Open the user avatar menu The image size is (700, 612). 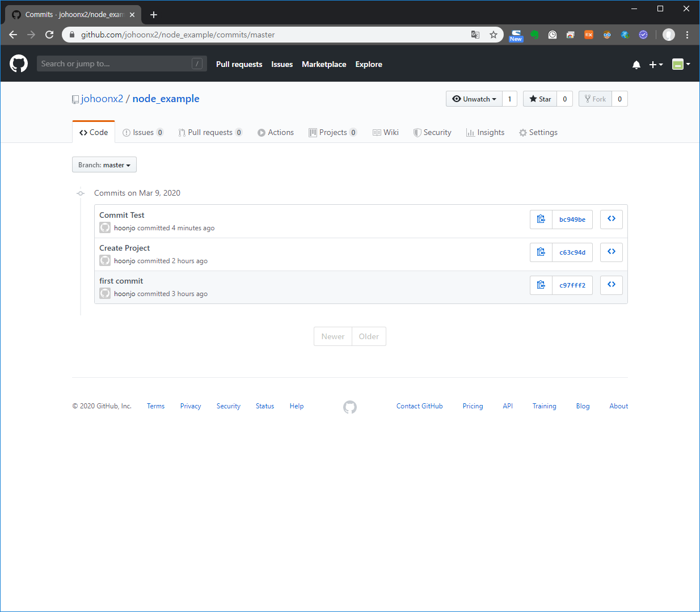(x=681, y=64)
